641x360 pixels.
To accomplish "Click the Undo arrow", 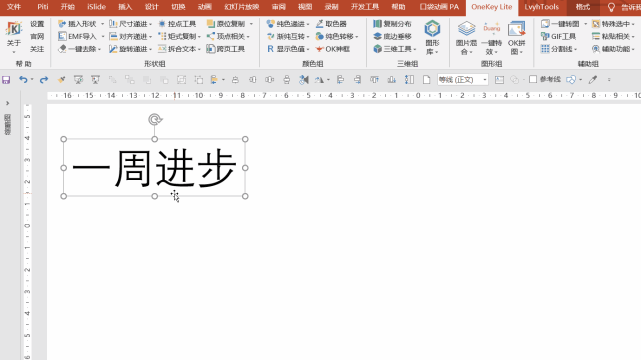I will pos(23,80).
